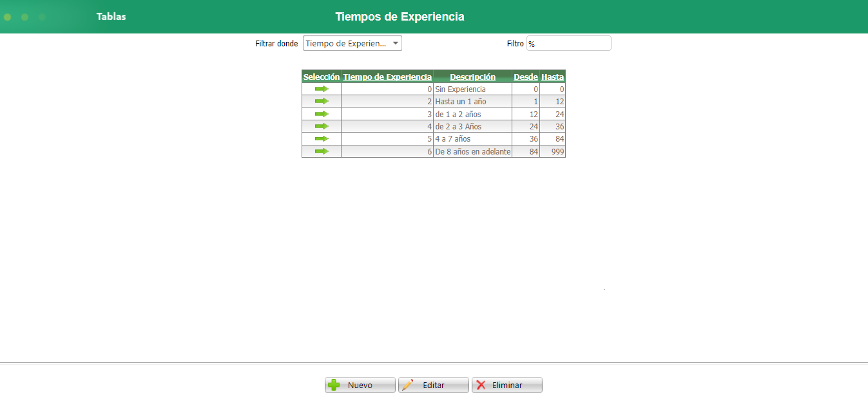
Task: Sort the table by Descripción
Action: pyautogui.click(x=472, y=77)
